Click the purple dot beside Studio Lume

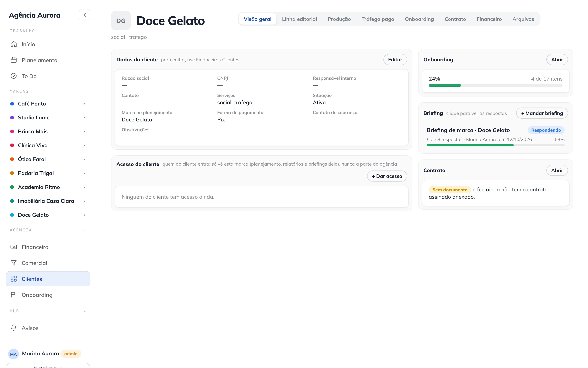coord(12,118)
